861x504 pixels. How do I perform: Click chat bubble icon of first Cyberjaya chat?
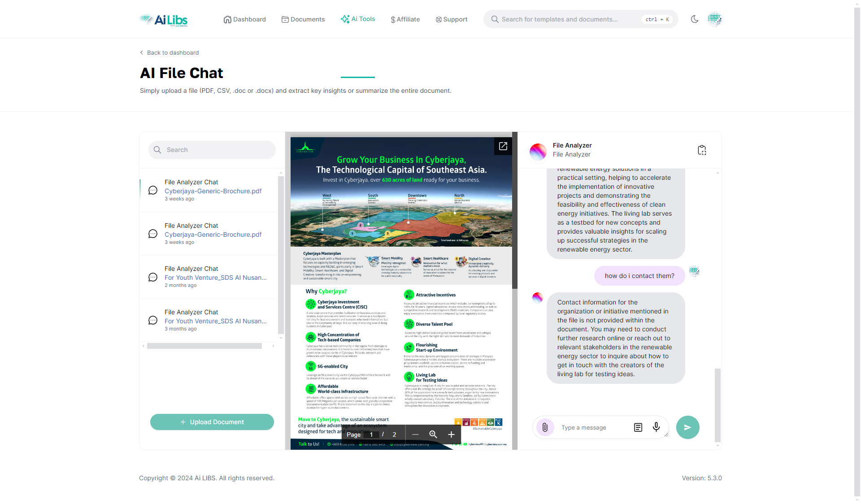(153, 191)
